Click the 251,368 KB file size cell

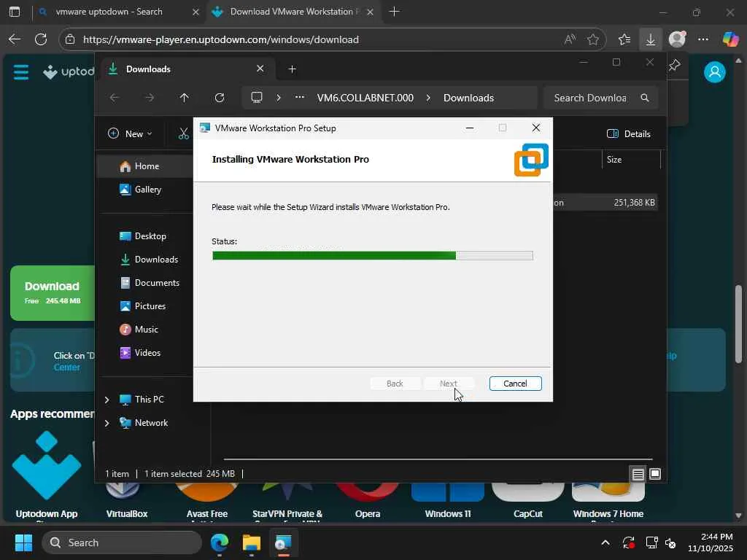pyautogui.click(x=634, y=203)
